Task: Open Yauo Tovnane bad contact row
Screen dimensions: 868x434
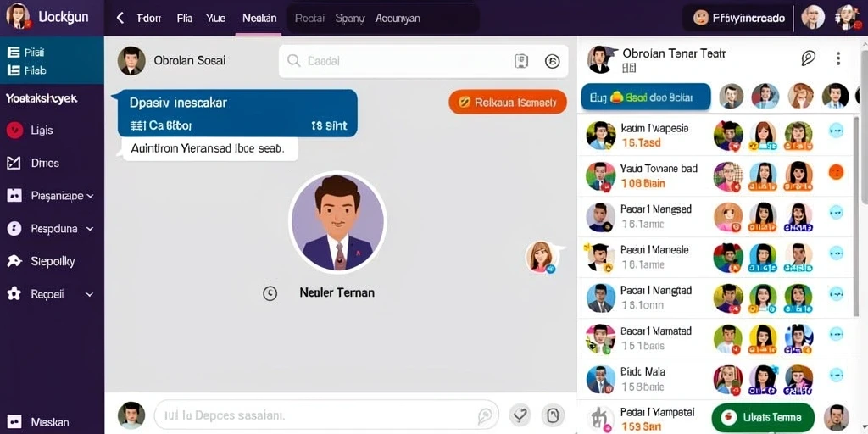Action: (715, 176)
